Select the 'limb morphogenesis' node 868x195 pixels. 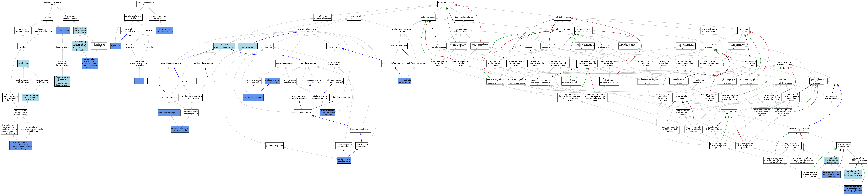coord(169,97)
